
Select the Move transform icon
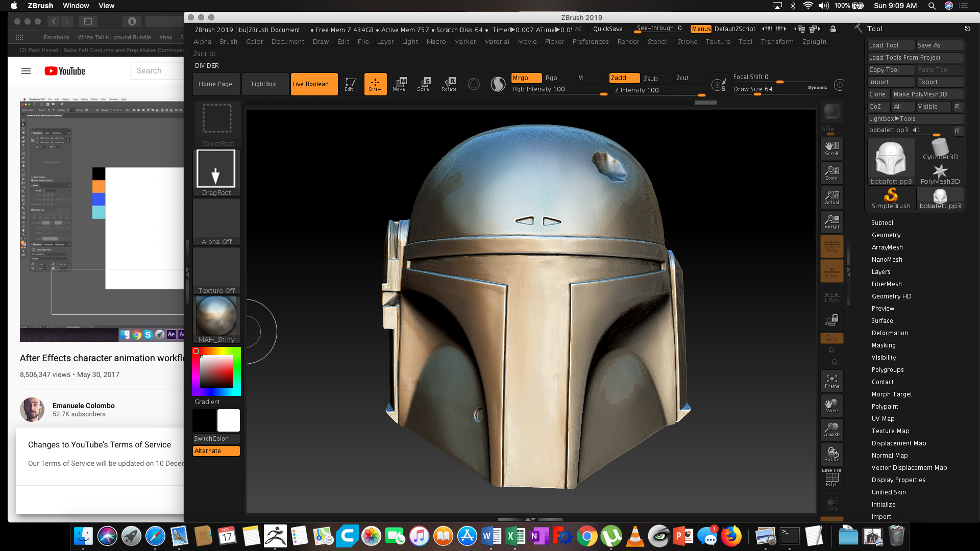[399, 84]
